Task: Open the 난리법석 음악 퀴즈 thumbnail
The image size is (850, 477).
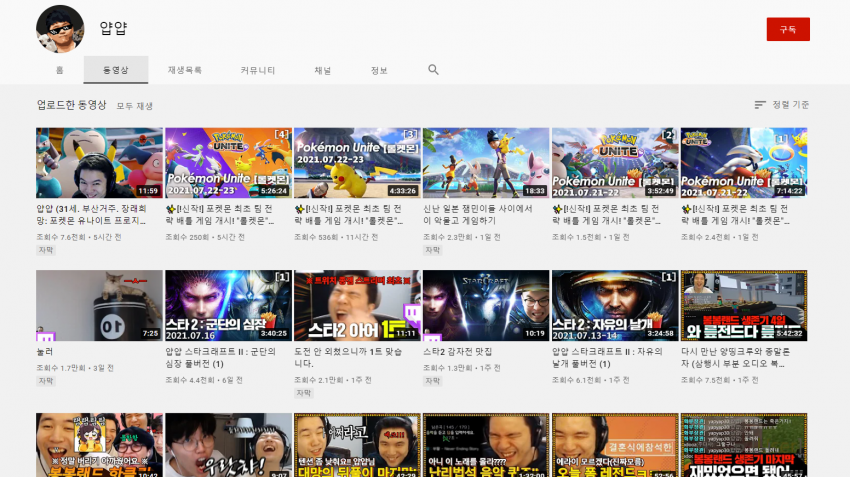Action: (486, 445)
